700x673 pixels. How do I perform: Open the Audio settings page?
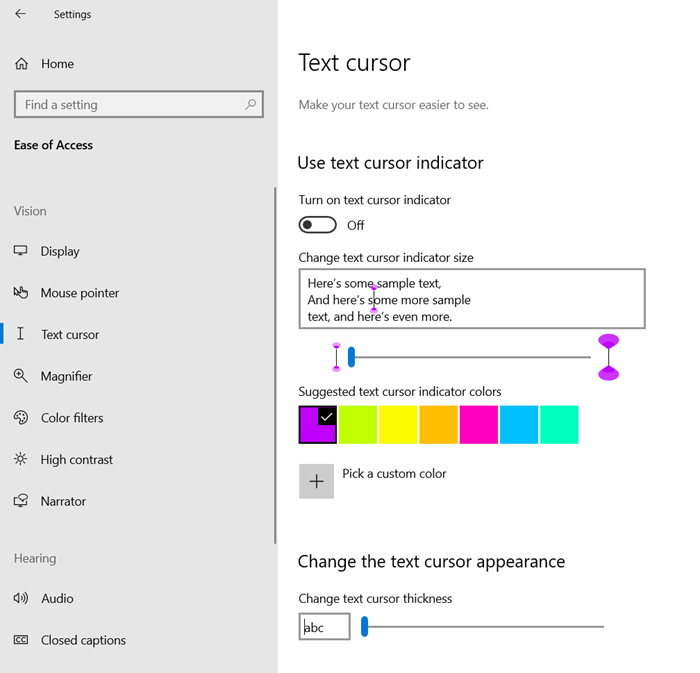tap(57, 598)
